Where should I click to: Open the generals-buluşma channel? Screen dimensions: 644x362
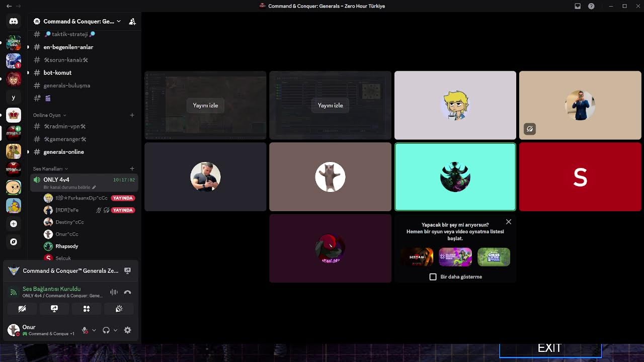click(x=85, y=85)
